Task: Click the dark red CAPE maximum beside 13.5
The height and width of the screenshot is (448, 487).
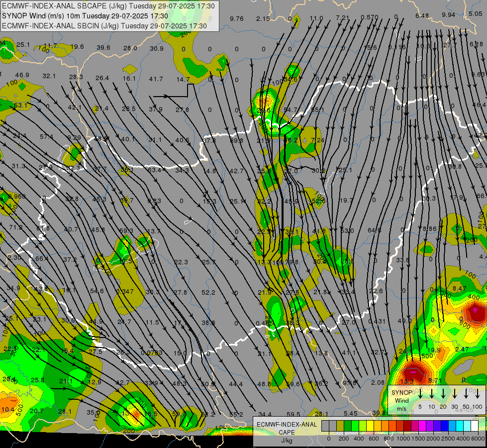Action: (413, 372)
